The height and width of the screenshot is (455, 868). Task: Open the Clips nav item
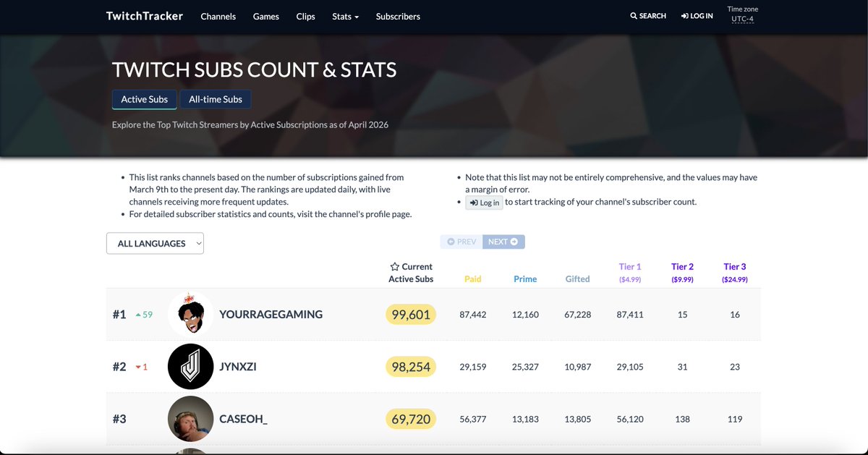[306, 16]
